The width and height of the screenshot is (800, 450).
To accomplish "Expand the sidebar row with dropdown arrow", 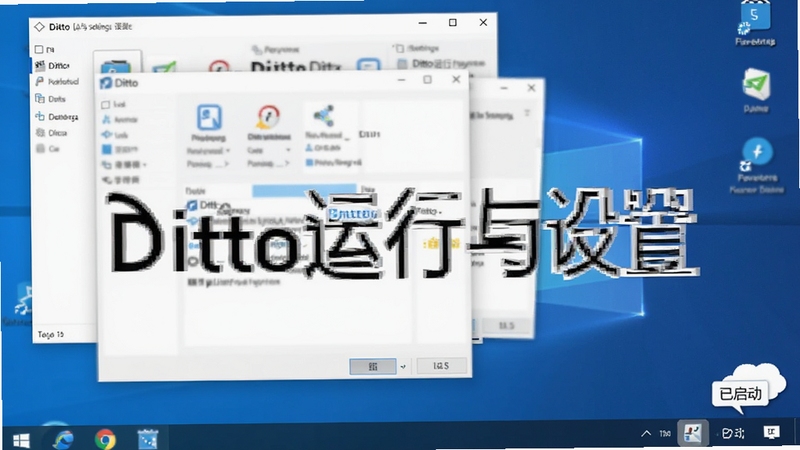I will coord(124,164).
